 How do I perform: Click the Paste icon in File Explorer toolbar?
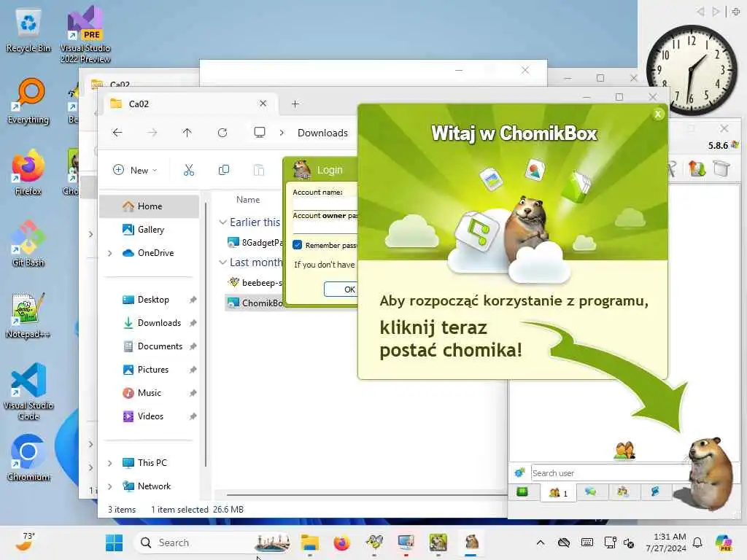(259, 170)
